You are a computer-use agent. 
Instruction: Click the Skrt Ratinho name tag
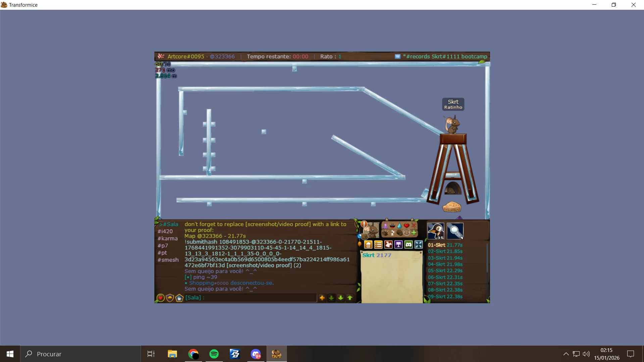453,104
